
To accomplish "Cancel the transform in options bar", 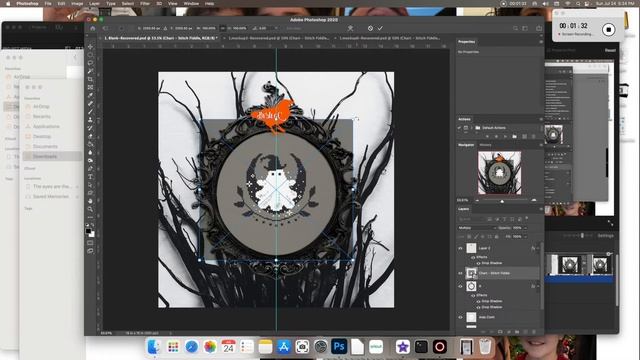I will 370,28.
